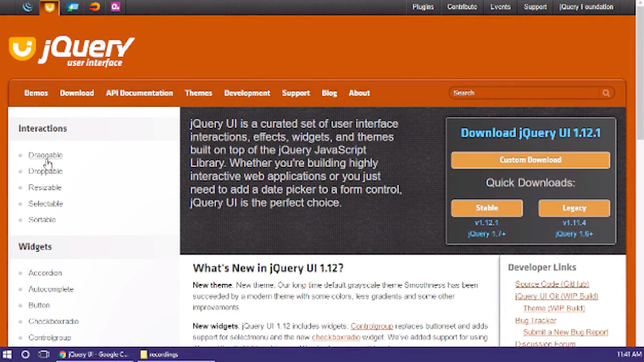Click the Widgets sidebar heading

[x=35, y=247]
